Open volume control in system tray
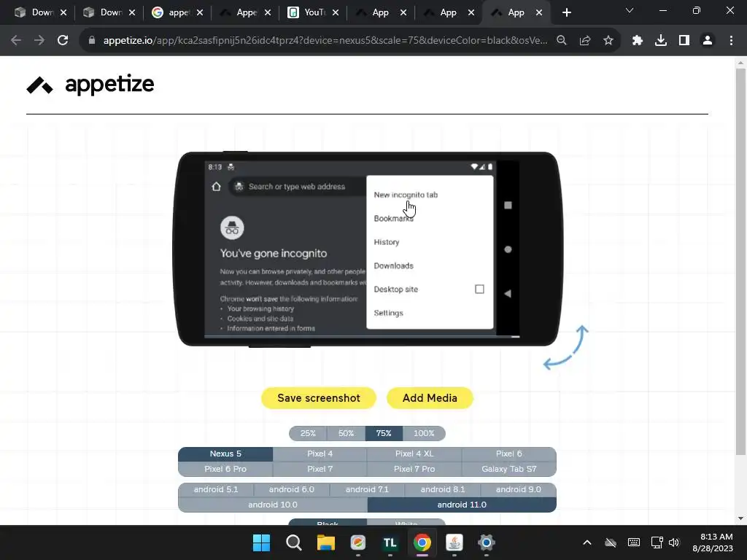 [674, 542]
